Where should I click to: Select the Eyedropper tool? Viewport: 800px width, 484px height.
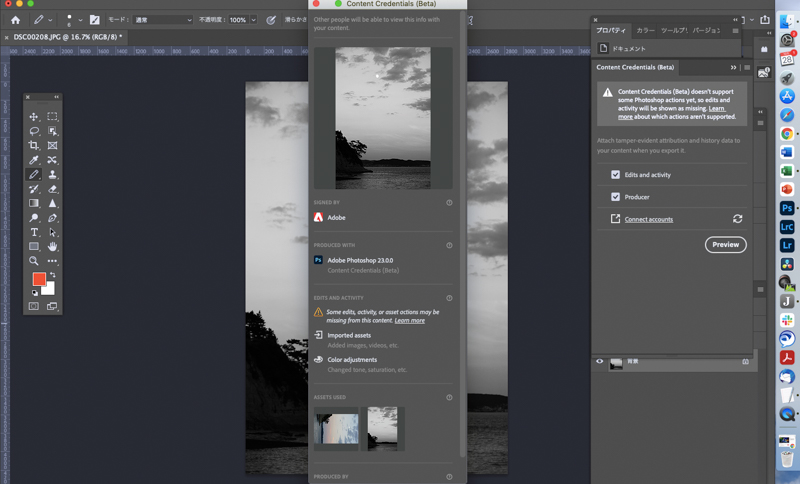34,160
